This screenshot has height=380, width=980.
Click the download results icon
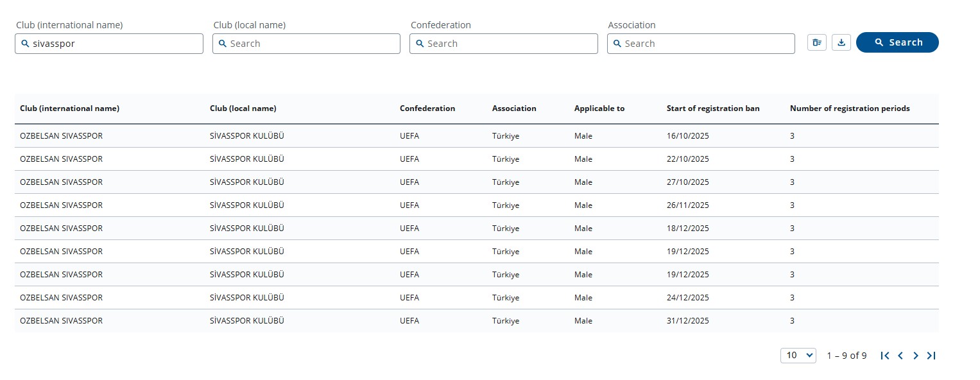pyautogui.click(x=841, y=42)
